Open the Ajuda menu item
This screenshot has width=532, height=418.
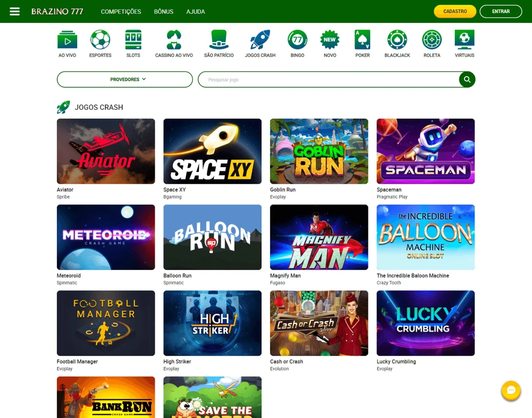(x=196, y=12)
